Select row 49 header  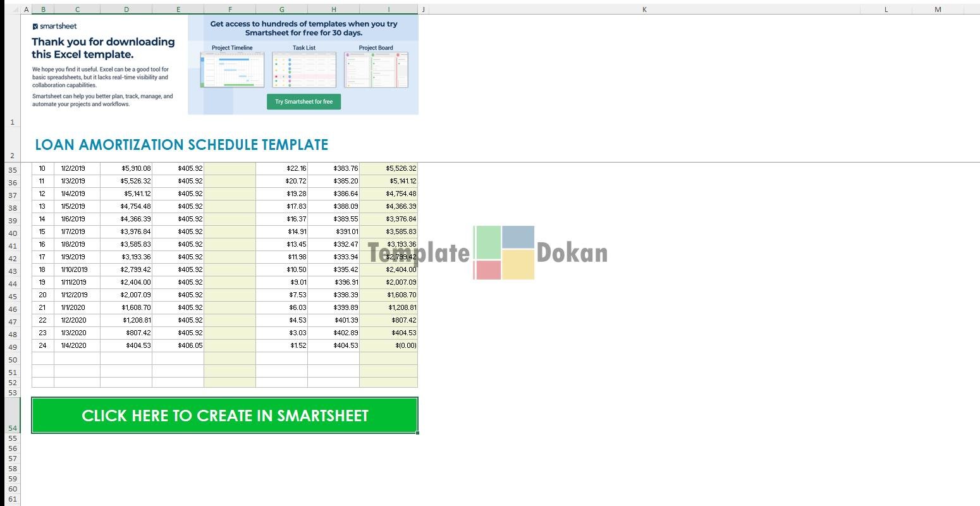13,347
